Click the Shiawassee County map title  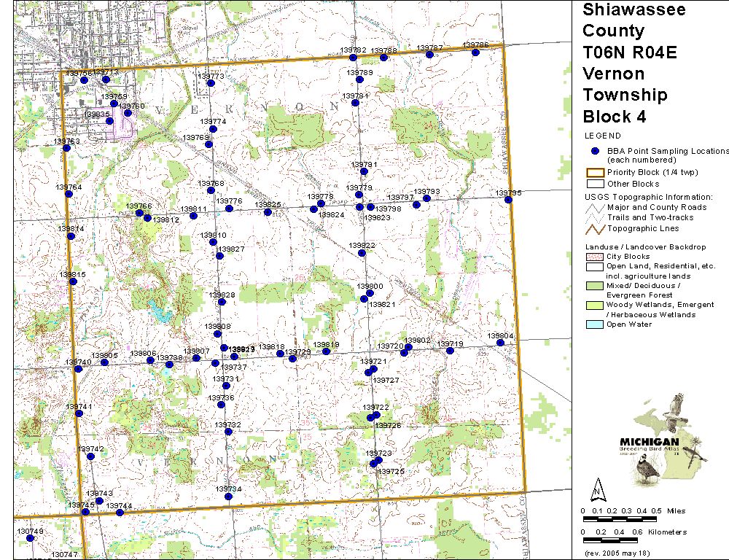coord(624,63)
